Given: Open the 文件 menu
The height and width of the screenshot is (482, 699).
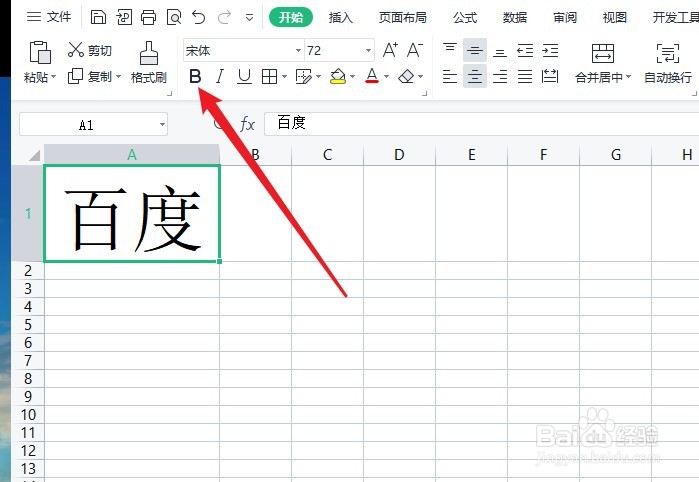Looking at the screenshot, I should (49, 17).
